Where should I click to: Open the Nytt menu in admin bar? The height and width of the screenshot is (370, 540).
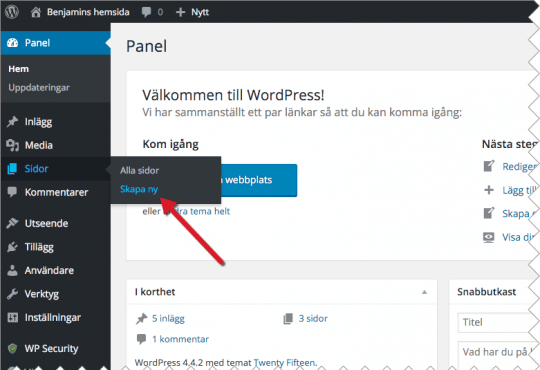point(200,12)
